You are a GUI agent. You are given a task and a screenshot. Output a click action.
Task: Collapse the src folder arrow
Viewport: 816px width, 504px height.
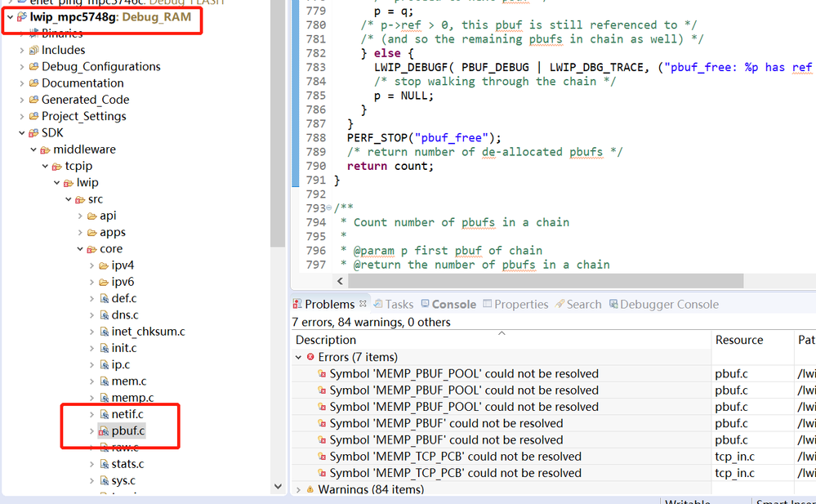[68, 199]
